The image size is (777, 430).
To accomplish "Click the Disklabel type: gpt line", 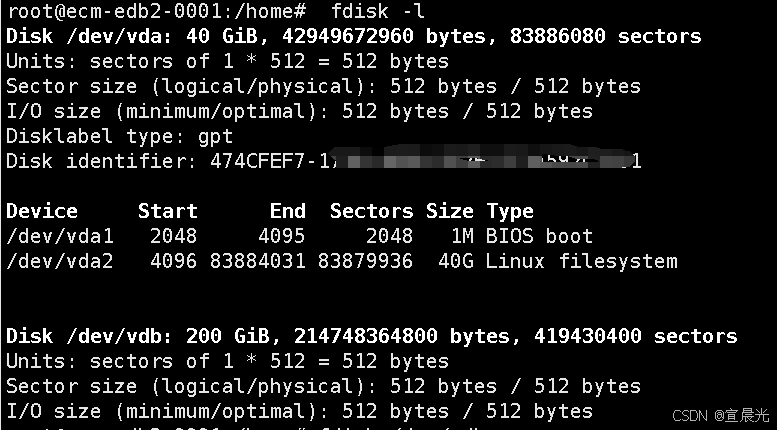I will tap(120, 137).
